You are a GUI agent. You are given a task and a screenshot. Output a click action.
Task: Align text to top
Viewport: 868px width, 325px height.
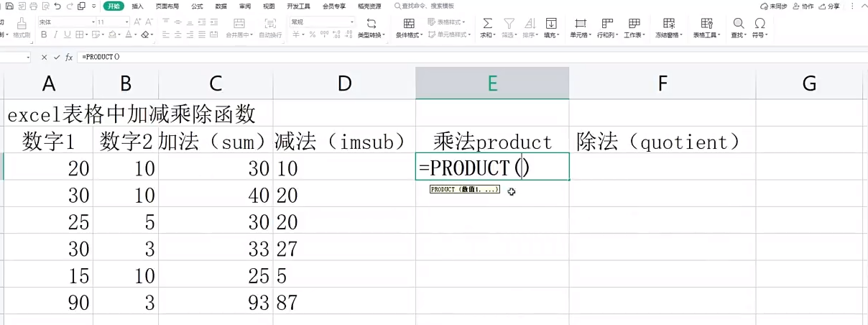tap(166, 22)
